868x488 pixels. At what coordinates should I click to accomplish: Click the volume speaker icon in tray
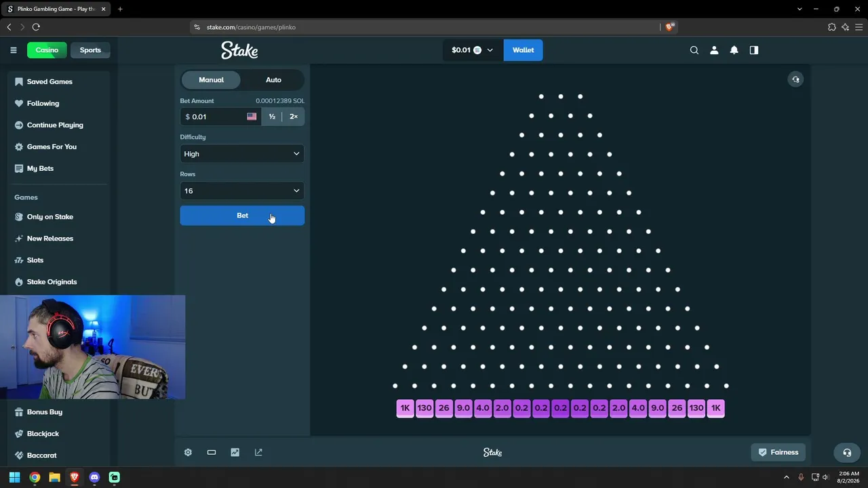click(x=826, y=477)
